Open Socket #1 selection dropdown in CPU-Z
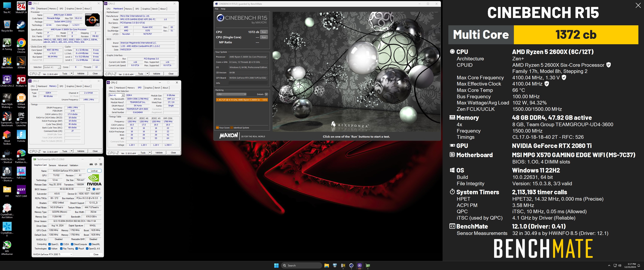644x270 pixels. coord(52,67)
